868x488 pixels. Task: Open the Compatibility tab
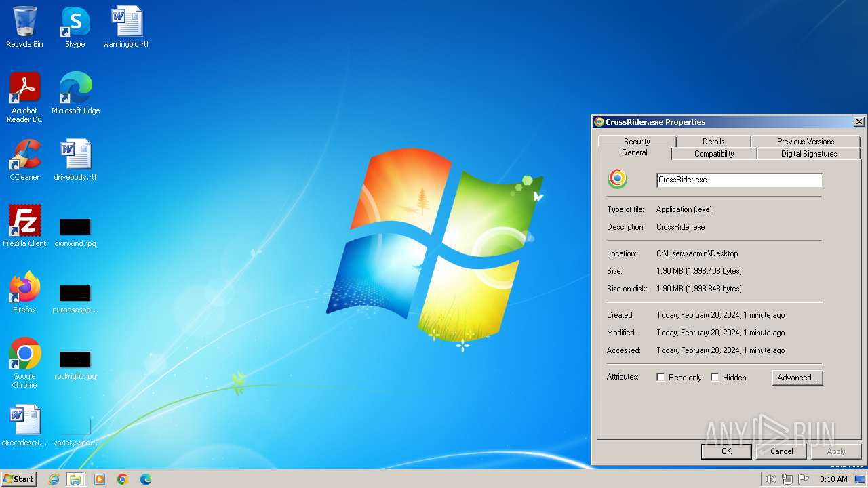[714, 154]
